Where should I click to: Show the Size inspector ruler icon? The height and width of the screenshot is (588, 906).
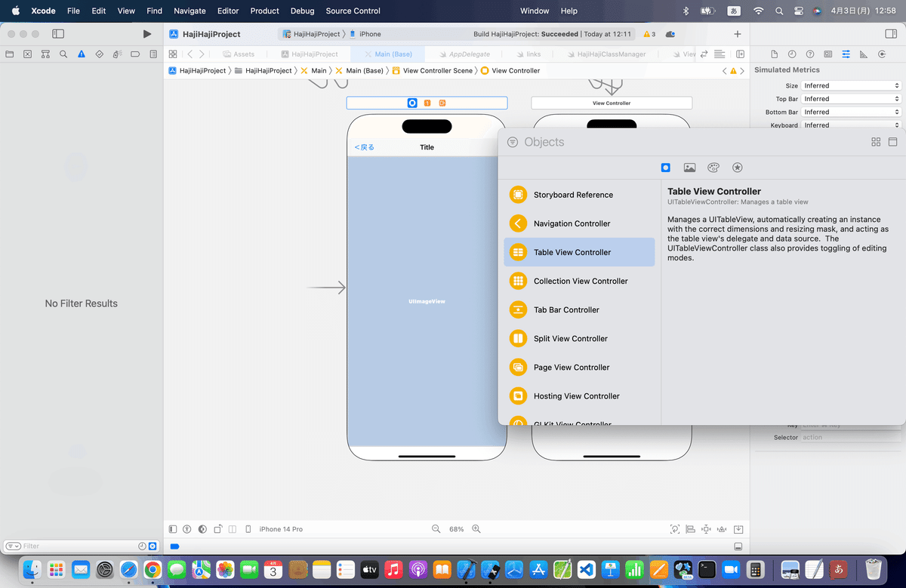pos(864,54)
